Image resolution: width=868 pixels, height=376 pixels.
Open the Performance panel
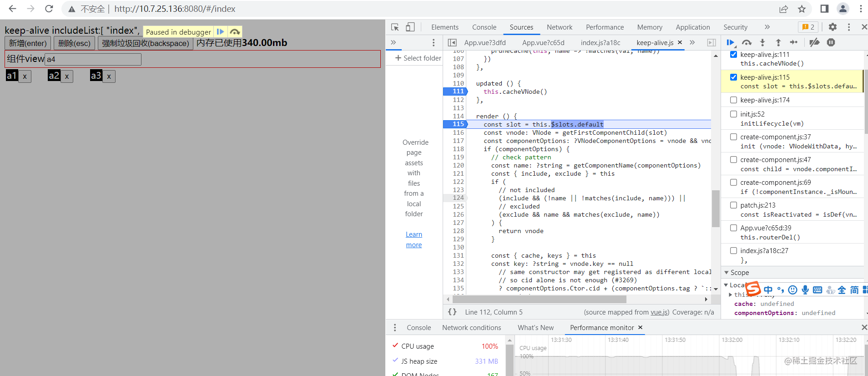(x=605, y=27)
